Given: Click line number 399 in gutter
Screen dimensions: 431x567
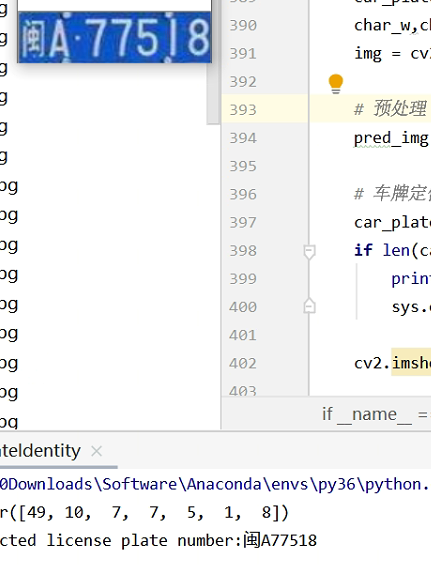Looking at the screenshot, I should pos(243,279).
